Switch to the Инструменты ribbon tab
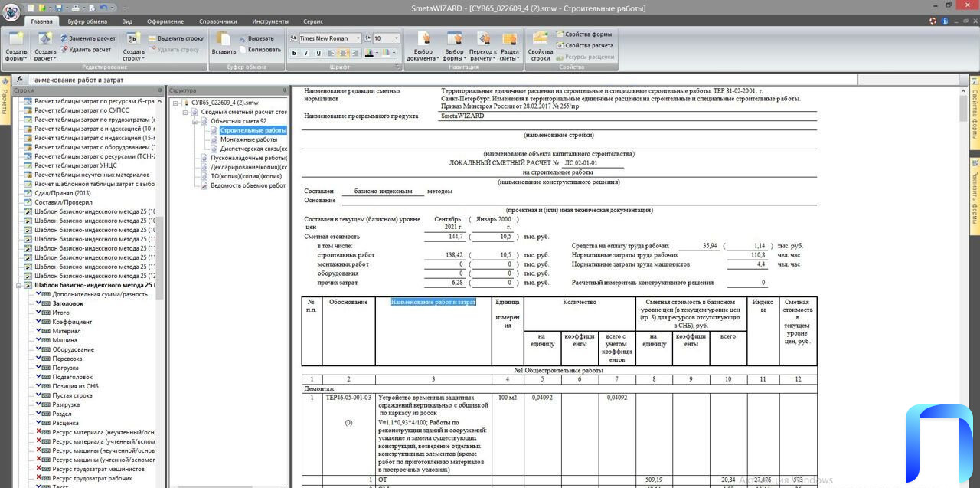This screenshot has height=488, width=980. click(272, 21)
